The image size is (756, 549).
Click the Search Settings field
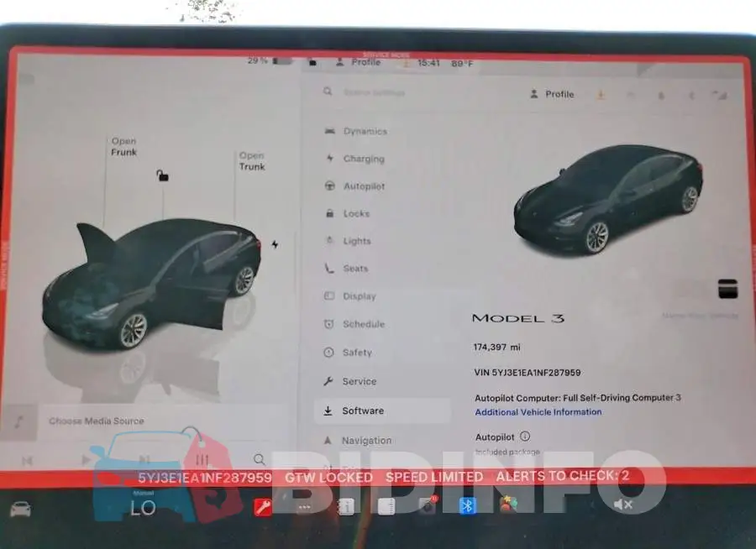pyautogui.click(x=374, y=92)
